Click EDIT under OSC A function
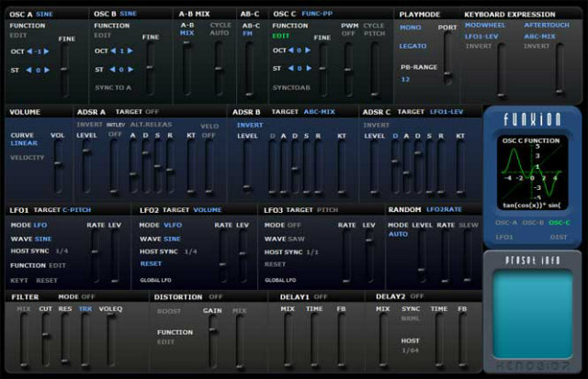588x379 pixels. 18,35
